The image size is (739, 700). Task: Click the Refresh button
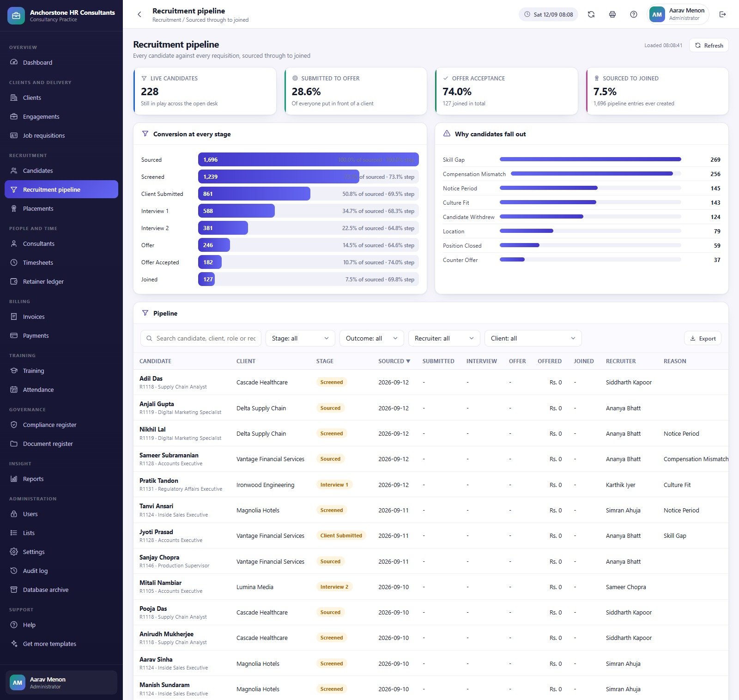(x=709, y=45)
